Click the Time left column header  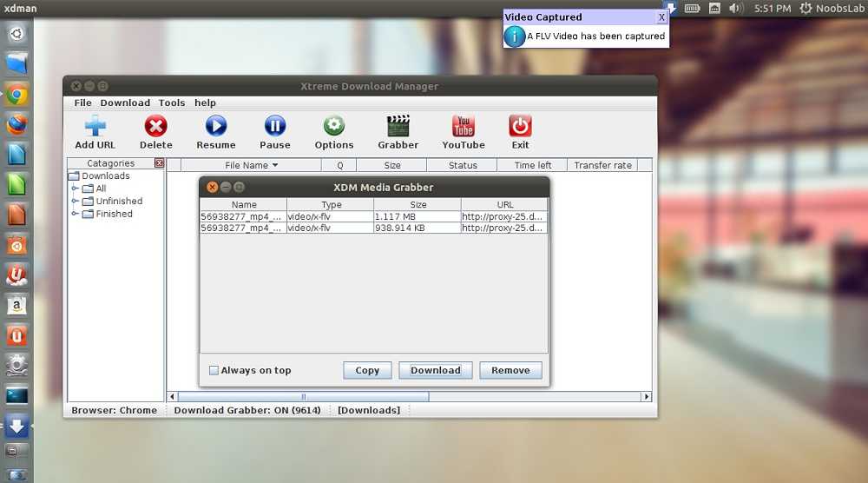click(x=533, y=165)
